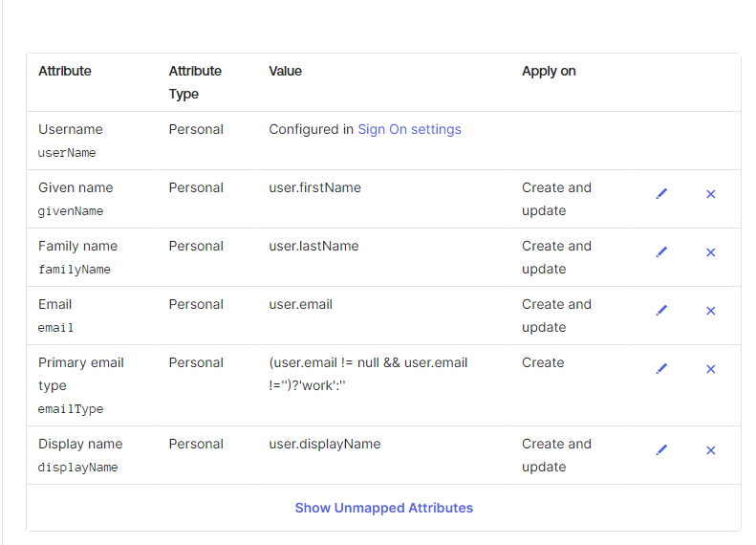Click the pencil icon for Email

coord(661,311)
